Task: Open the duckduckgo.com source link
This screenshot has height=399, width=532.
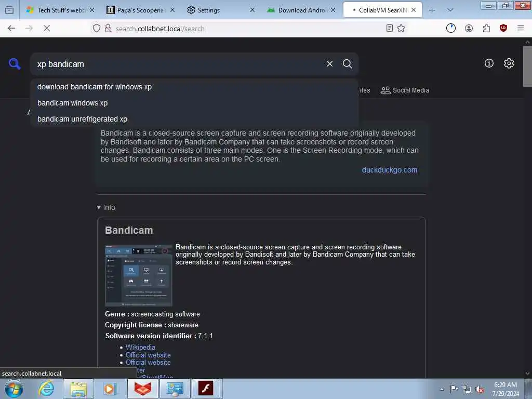Action: click(x=390, y=170)
